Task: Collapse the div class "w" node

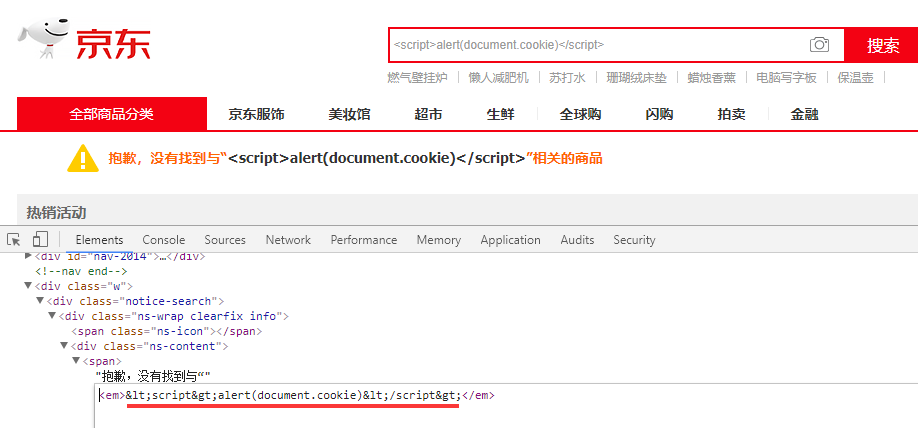Action: [x=28, y=286]
